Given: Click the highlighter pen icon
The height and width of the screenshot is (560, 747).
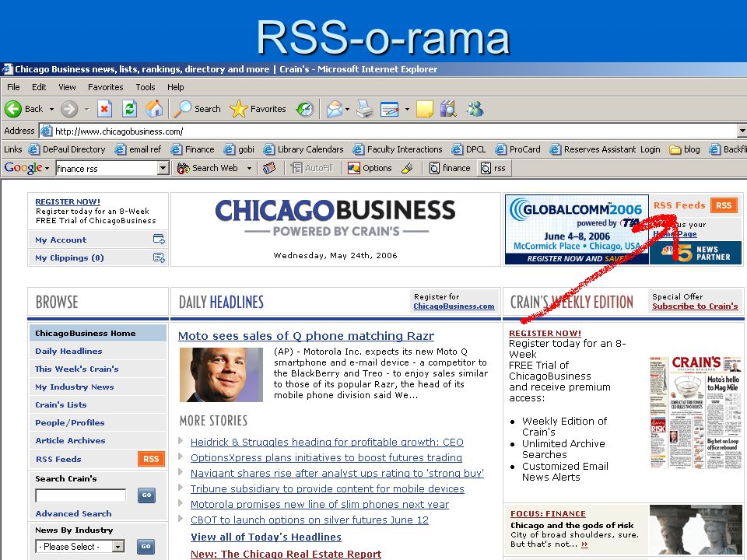Looking at the screenshot, I should click(407, 168).
